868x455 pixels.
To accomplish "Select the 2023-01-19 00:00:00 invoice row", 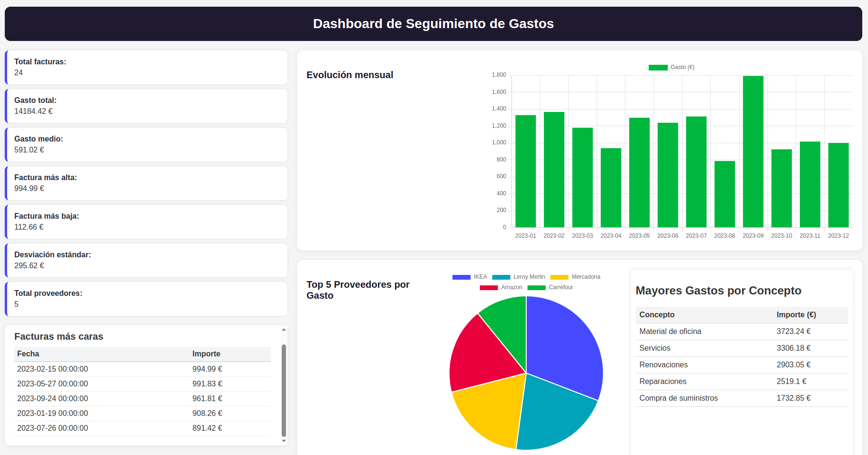I will (143, 414).
